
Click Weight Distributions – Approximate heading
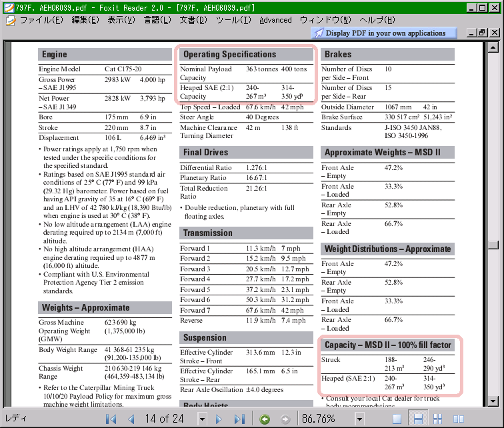click(387, 249)
